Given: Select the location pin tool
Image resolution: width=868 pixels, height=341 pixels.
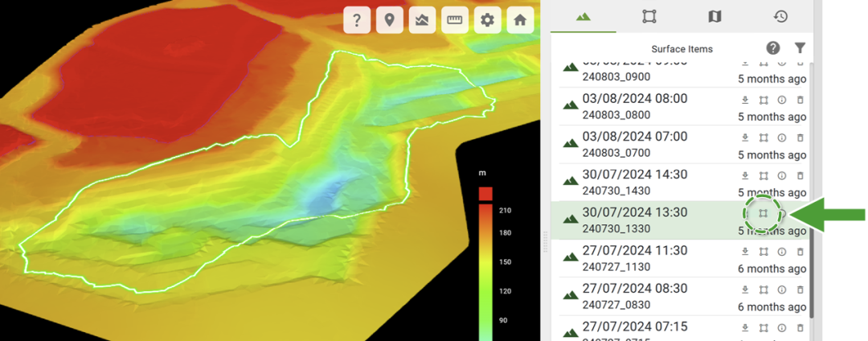Looking at the screenshot, I should pyautogui.click(x=390, y=20).
